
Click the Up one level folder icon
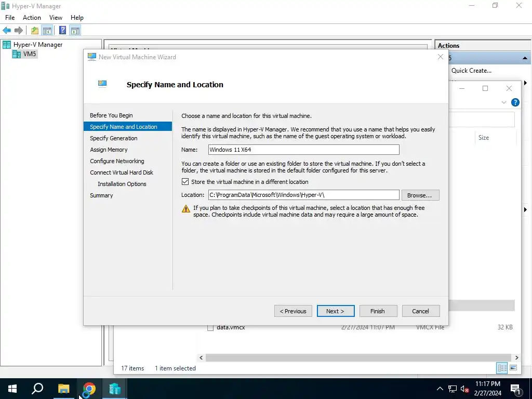click(35, 31)
